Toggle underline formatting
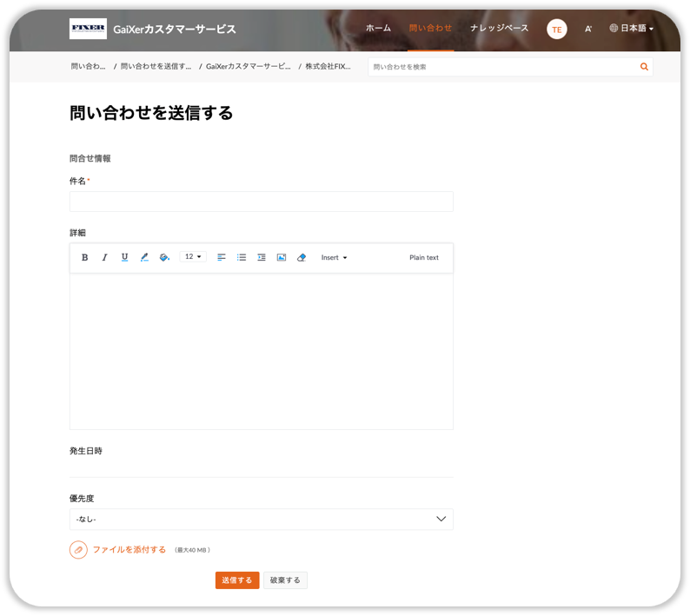The width and height of the screenshot is (690, 616). (x=124, y=257)
